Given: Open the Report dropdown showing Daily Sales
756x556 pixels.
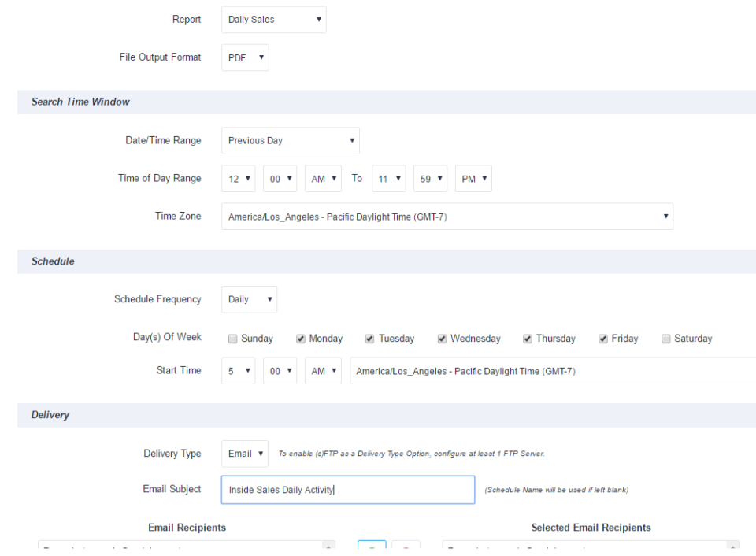Looking at the screenshot, I should [x=273, y=19].
